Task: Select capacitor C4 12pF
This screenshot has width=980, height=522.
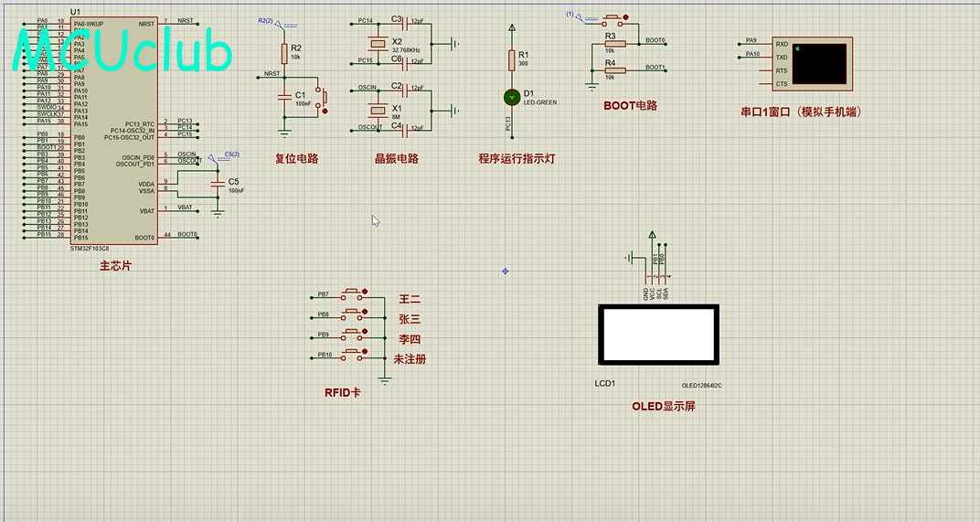Action: tap(404, 130)
